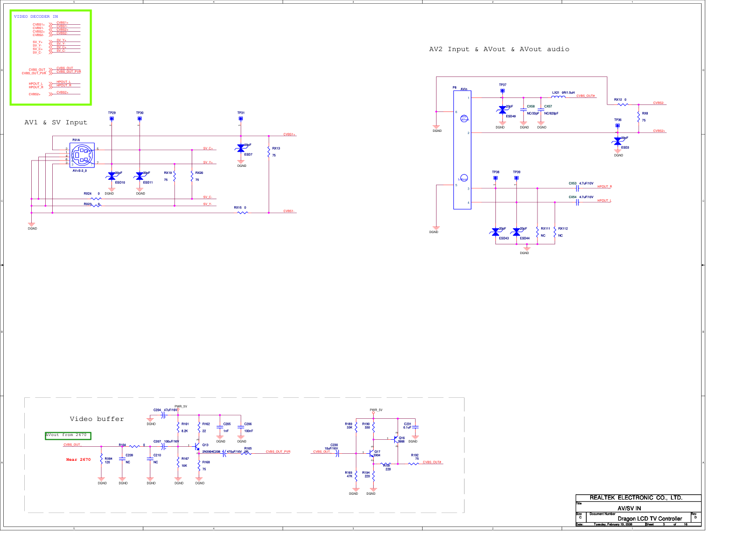This screenshot has width=756, height=534.
Task: Select the RX8 resistor symbol
Action: 638,117
